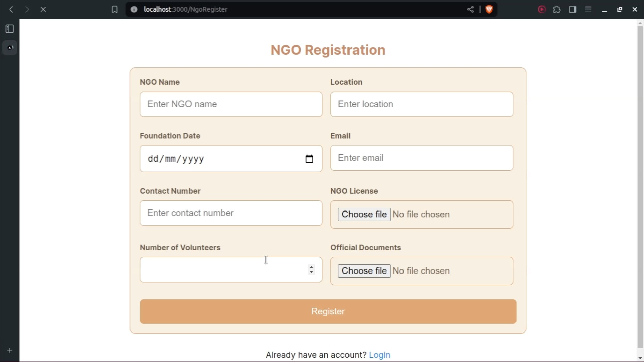
Task: Click the Enter location field
Action: (421, 104)
